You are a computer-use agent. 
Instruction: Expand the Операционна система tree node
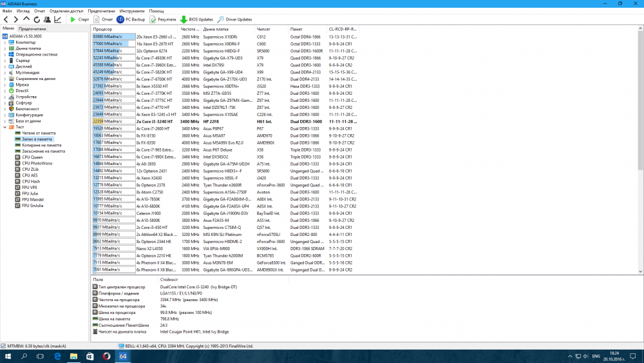5,54
